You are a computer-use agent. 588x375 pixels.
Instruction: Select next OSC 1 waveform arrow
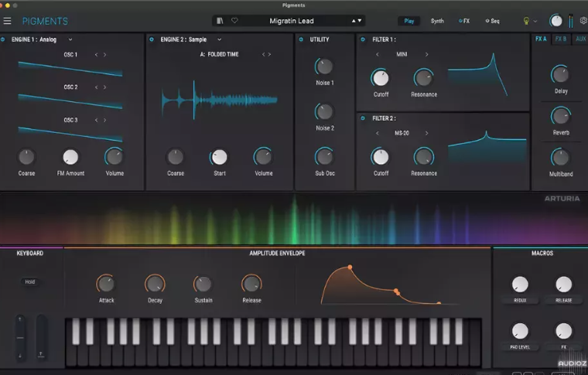click(104, 55)
